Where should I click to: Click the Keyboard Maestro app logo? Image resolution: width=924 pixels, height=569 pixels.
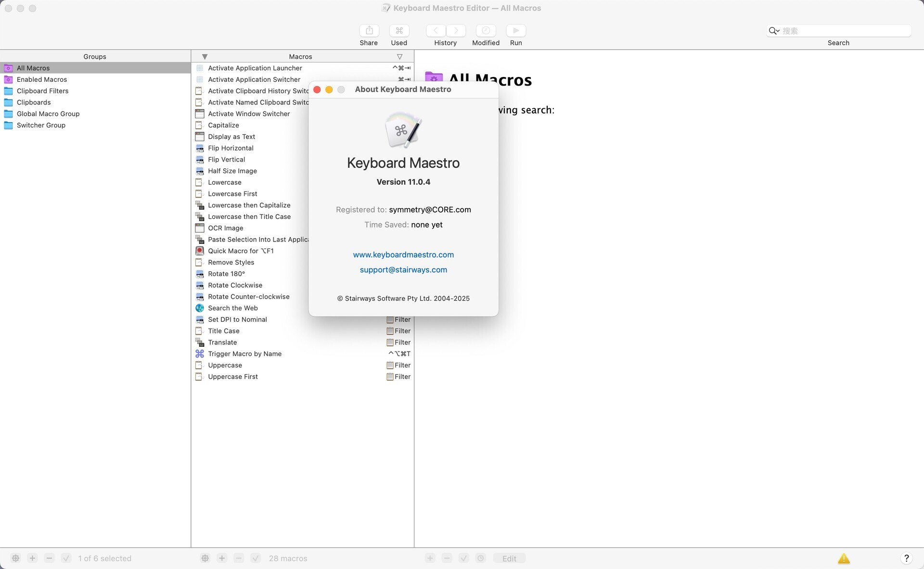[x=403, y=130]
